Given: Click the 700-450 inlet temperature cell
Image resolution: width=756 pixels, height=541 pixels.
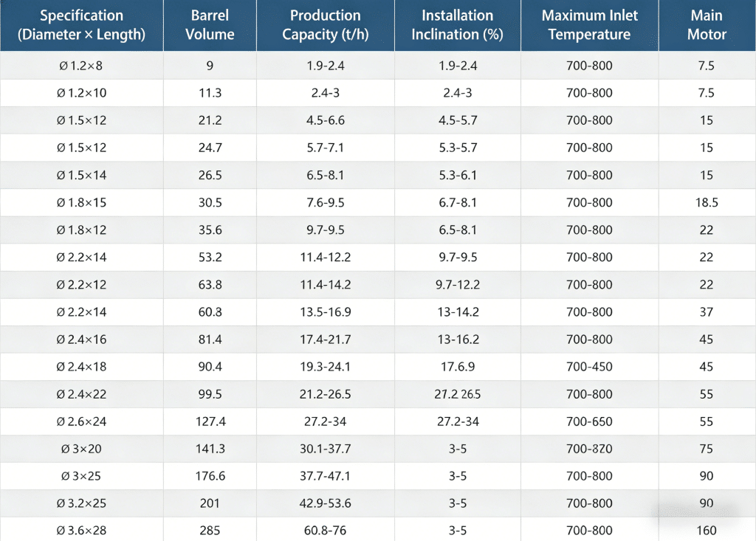Looking at the screenshot, I should click(589, 367).
